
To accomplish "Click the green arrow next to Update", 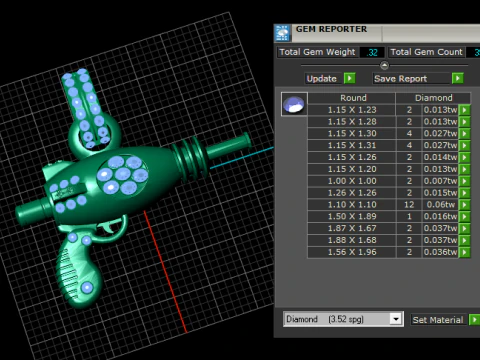I will click(x=350, y=78).
